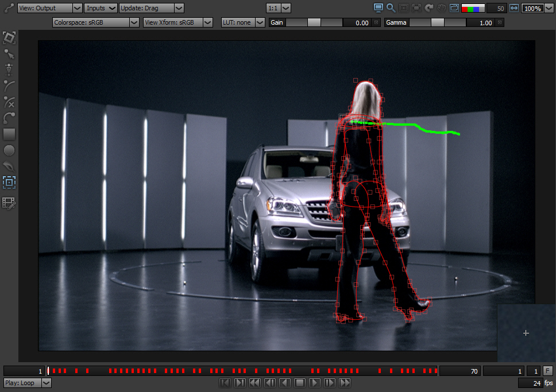The height and width of the screenshot is (392, 556).
Task: Open the LUT: none menu
Action: [243, 22]
